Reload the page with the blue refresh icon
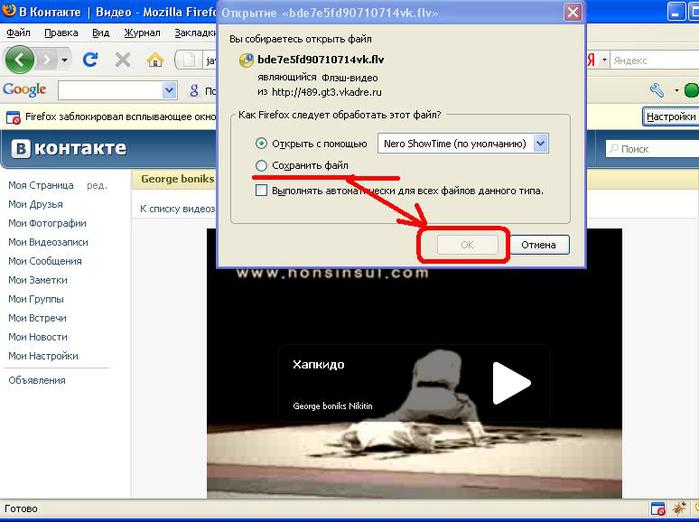Viewport: 699px width, 522px height. pyautogui.click(x=90, y=60)
